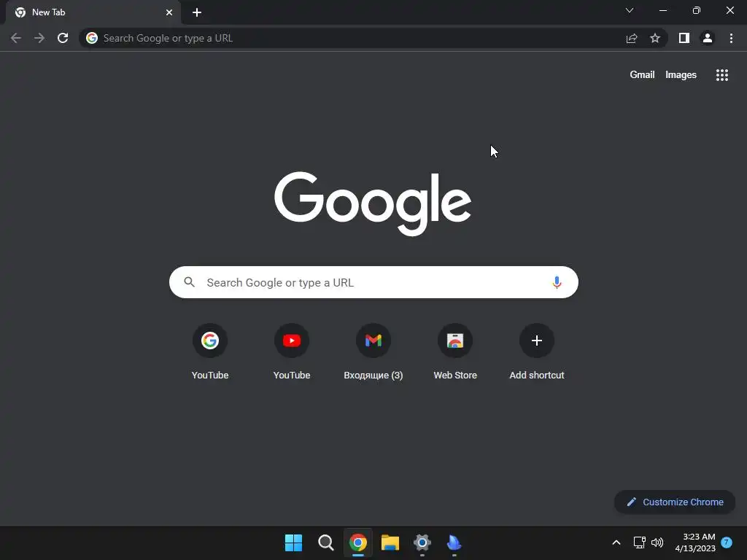
Task: Focus the Google search box on the page
Action: (373, 282)
